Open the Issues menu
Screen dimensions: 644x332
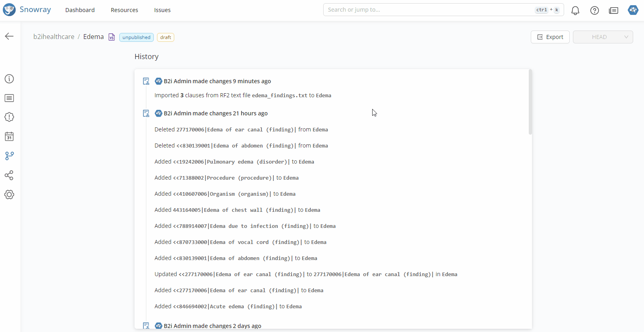[x=162, y=10]
